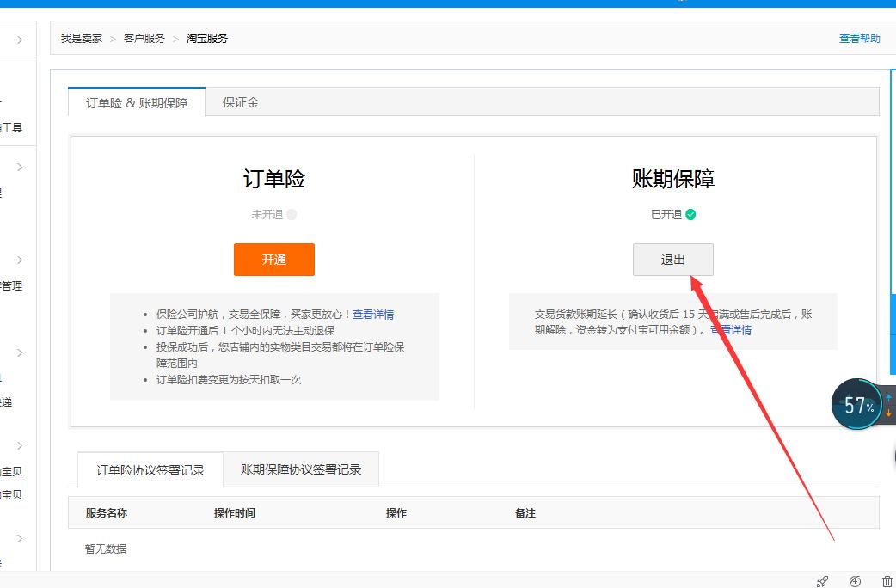Click the trash bin icon at bottom right
Image resolution: width=896 pixels, height=588 pixels.
tap(888, 582)
